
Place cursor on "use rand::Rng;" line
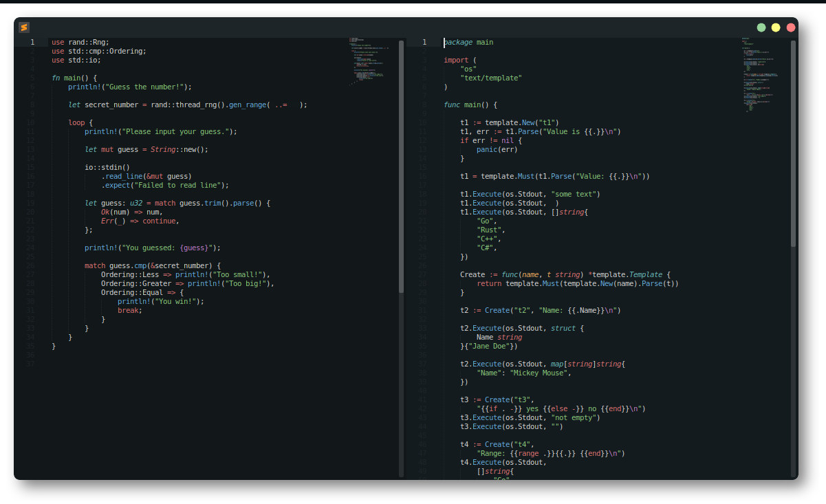80,42
